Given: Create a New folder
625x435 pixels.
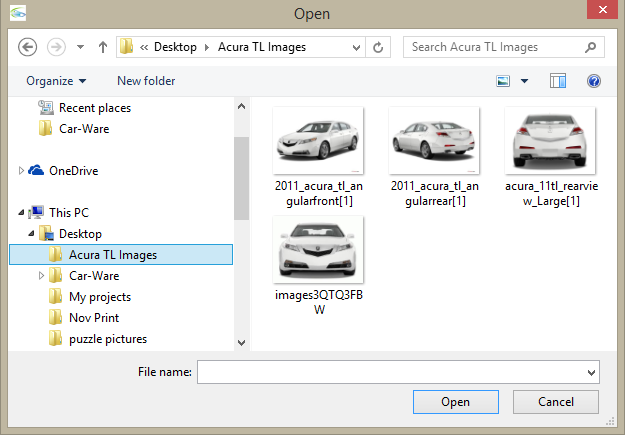Looking at the screenshot, I should (x=146, y=81).
